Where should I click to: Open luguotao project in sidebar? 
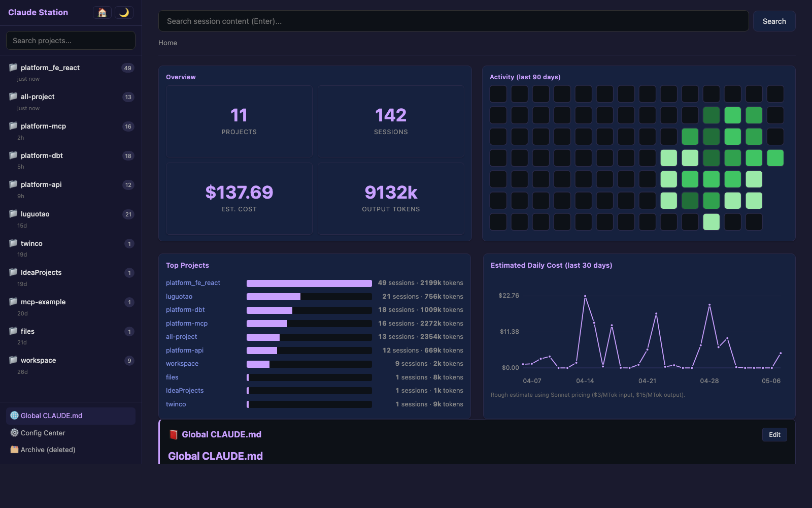click(71, 219)
